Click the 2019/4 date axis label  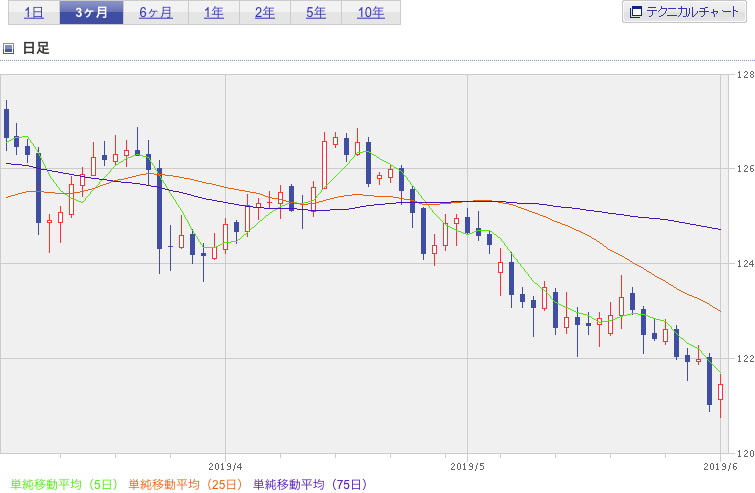[x=225, y=467]
